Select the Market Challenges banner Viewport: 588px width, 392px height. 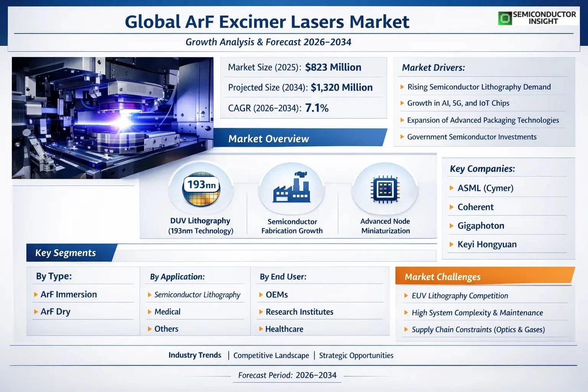[485, 276]
